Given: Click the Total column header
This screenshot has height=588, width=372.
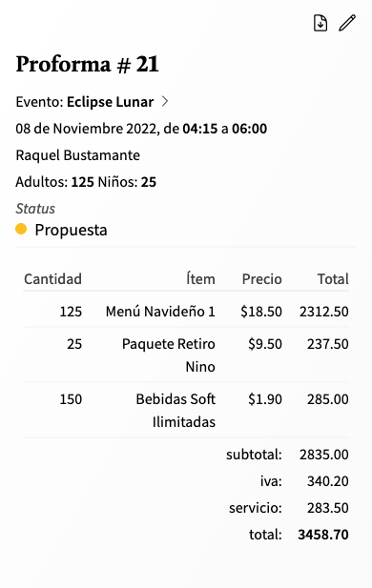Looking at the screenshot, I should 333,279.
